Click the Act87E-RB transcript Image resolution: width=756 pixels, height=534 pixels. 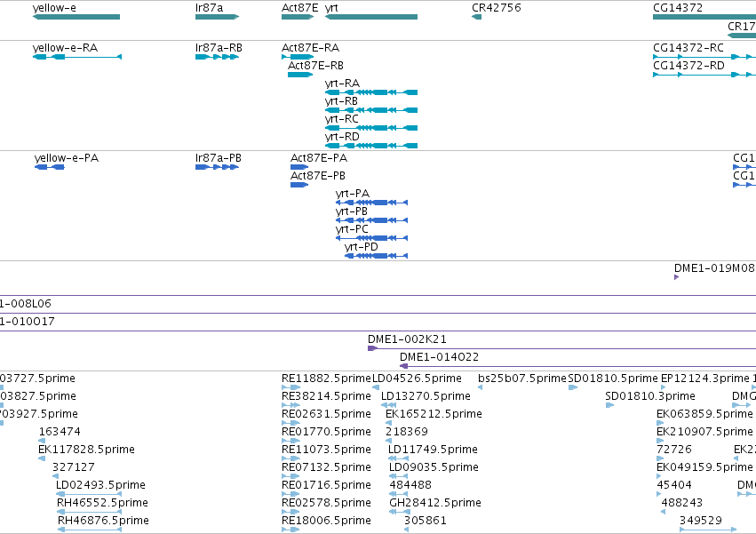pyautogui.click(x=300, y=75)
